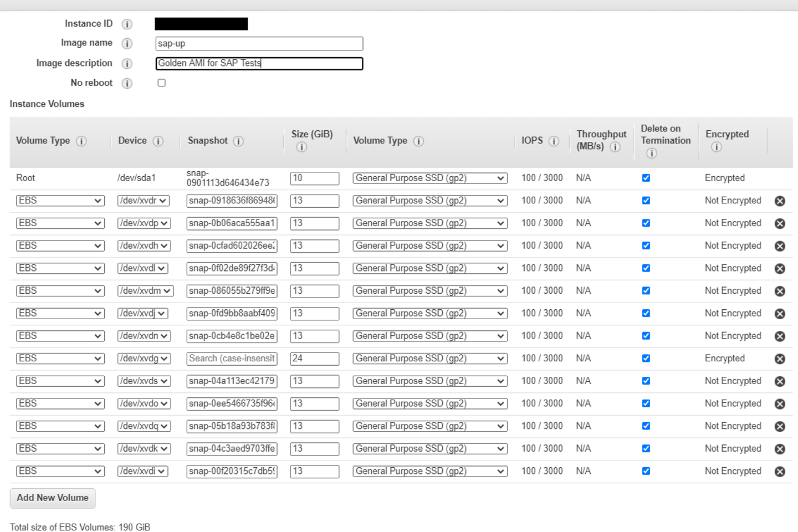Enable the No reboot checkbox
The height and width of the screenshot is (532, 798).
161,83
